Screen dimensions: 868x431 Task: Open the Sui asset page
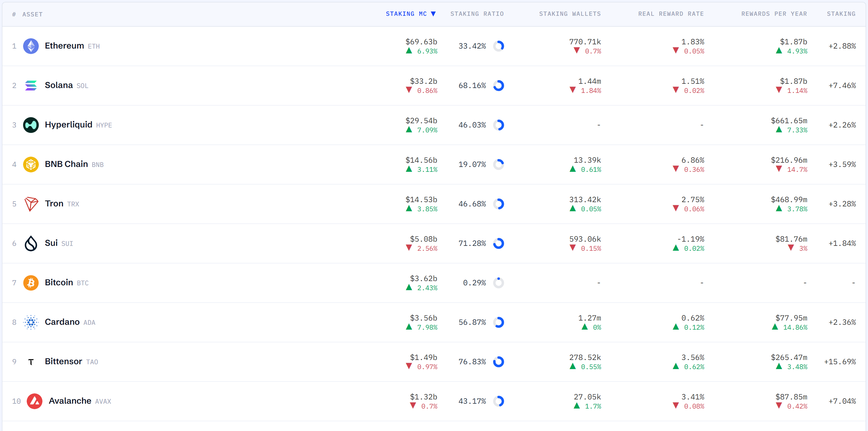click(51, 243)
